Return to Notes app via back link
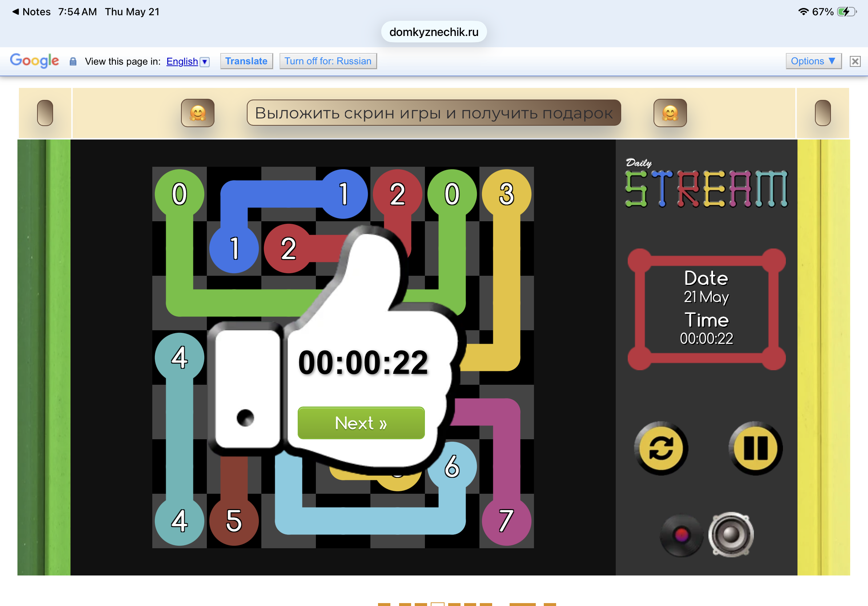 point(31,12)
